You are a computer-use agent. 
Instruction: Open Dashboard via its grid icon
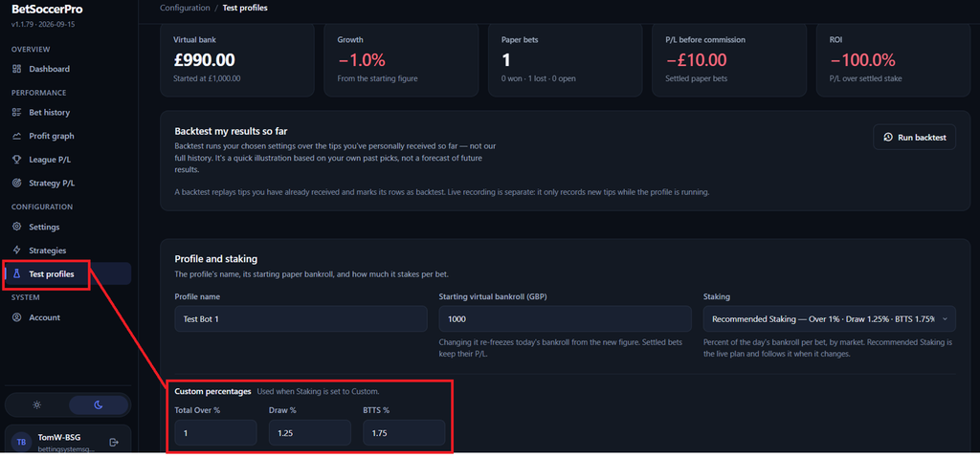pyautogui.click(x=17, y=69)
